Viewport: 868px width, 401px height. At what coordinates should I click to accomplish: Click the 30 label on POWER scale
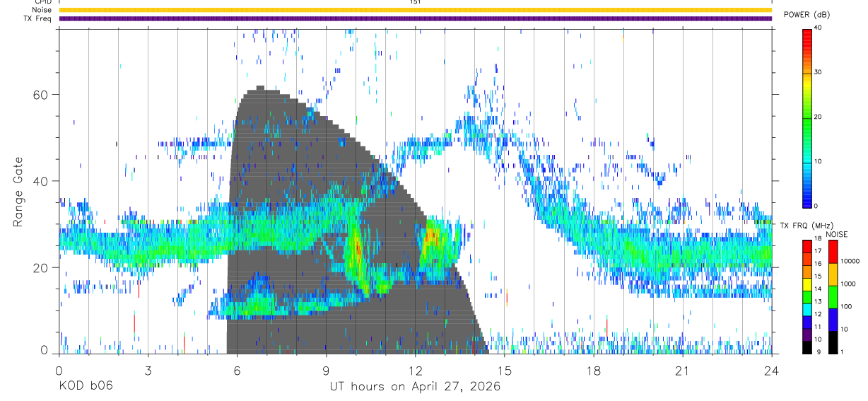pyautogui.click(x=818, y=72)
